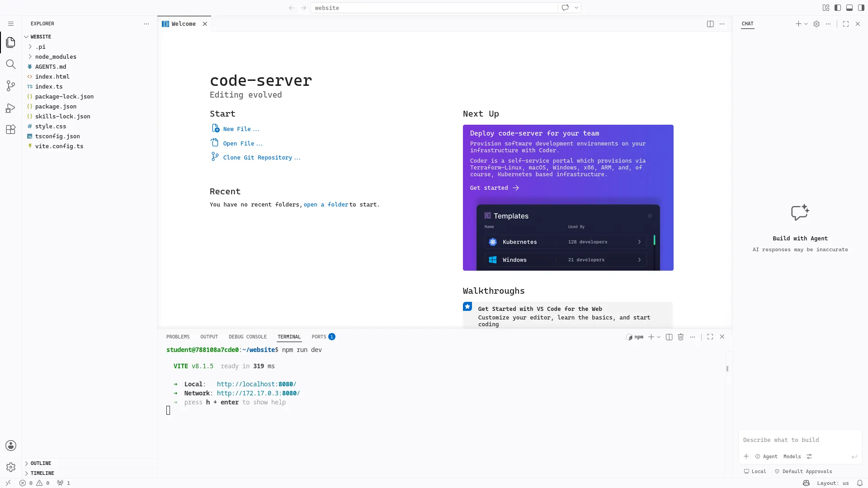Open the Search view in activity bar
This screenshot has width=868, height=488.
11,64
